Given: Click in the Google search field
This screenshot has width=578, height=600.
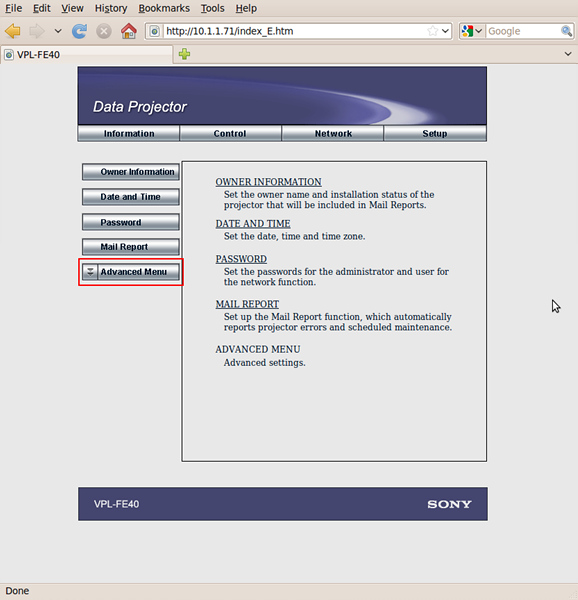Looking at the screenshot, I should pos(523,31).
